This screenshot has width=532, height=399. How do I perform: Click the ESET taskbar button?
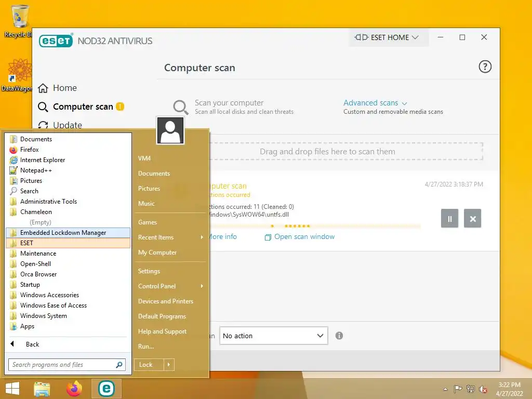[106, 389]
